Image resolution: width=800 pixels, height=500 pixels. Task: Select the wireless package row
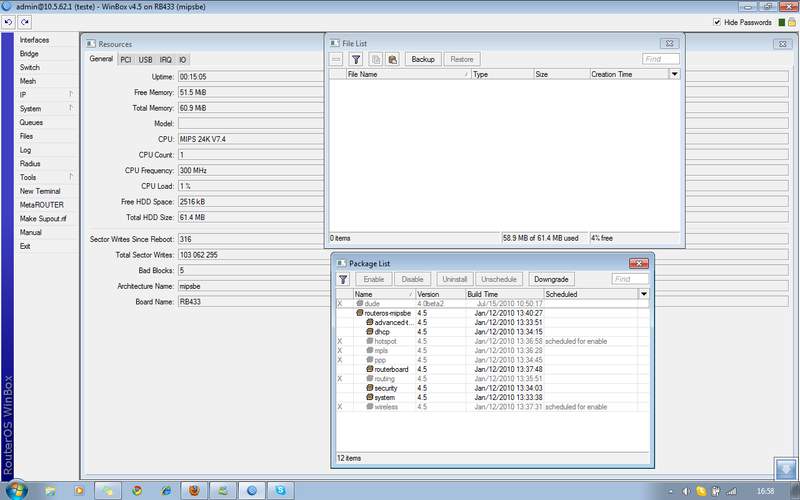[492, 407]
